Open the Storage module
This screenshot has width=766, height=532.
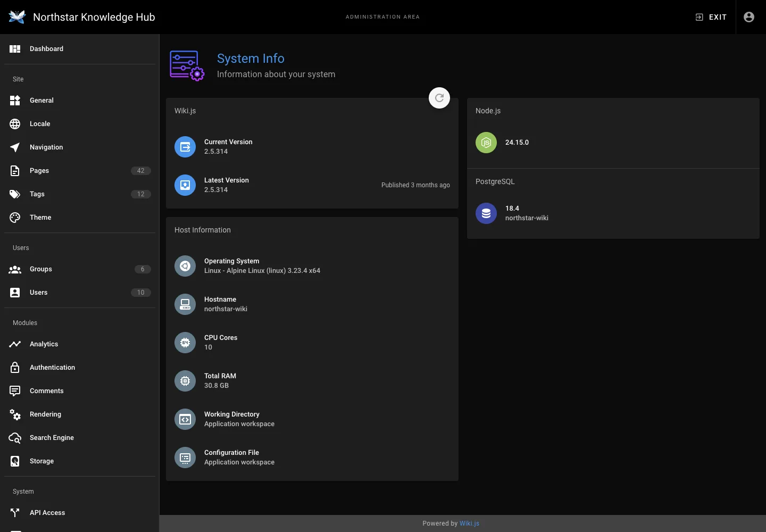click(x=80, y=461)
